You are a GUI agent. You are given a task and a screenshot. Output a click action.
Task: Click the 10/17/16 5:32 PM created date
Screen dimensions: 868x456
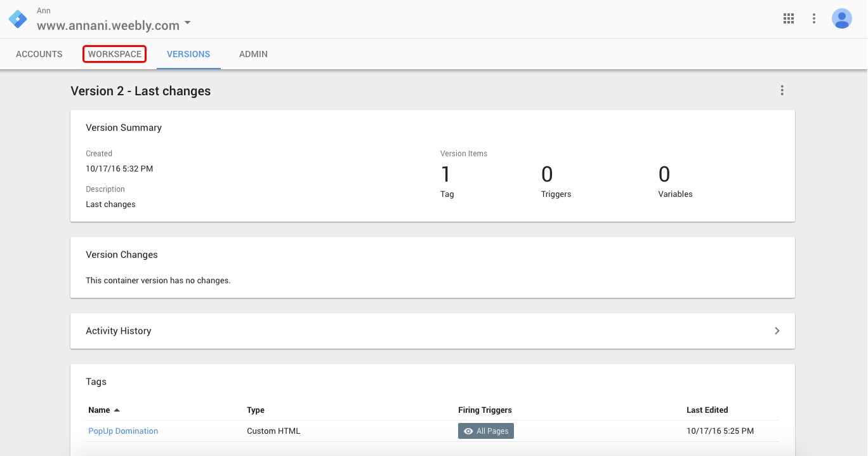tap(119, 169)
